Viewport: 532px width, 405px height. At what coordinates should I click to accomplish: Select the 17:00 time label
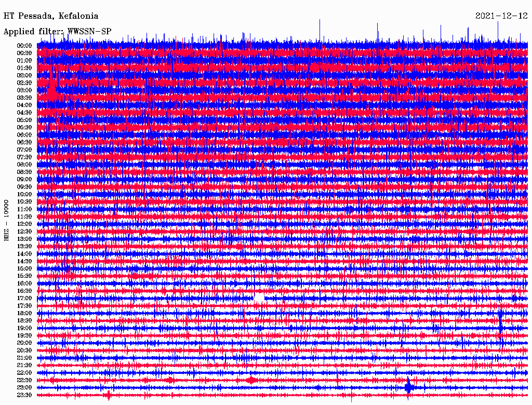pos(24,299)
